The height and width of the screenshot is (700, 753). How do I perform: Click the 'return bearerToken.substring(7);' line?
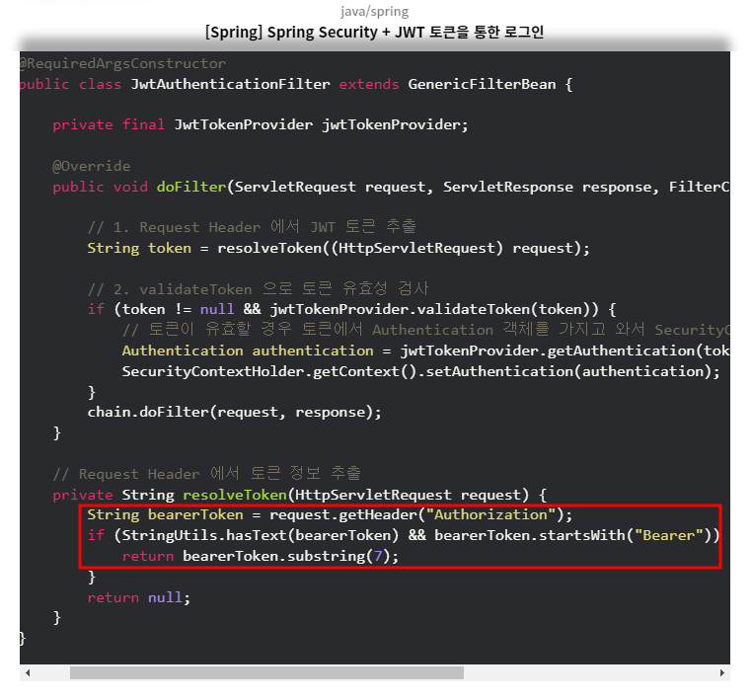(261, 557)
